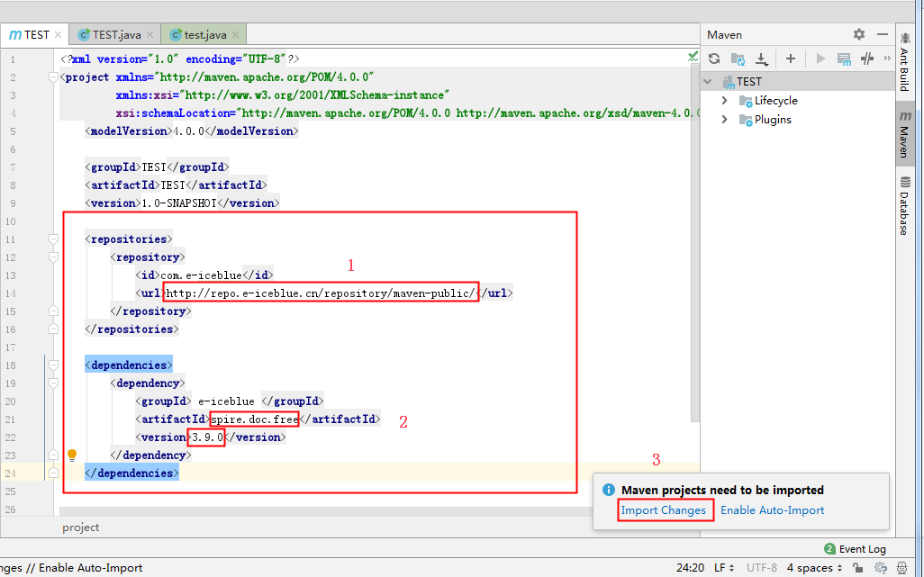Click the Lifecycle folder icon
The width and height of the screenshot is (924, 577).
pos(746,101)
